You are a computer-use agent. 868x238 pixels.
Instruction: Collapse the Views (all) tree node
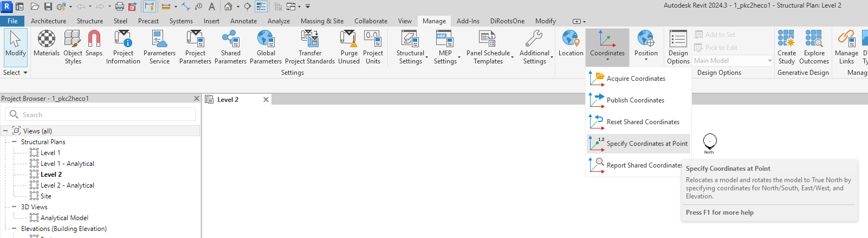(x=5, y=131)
